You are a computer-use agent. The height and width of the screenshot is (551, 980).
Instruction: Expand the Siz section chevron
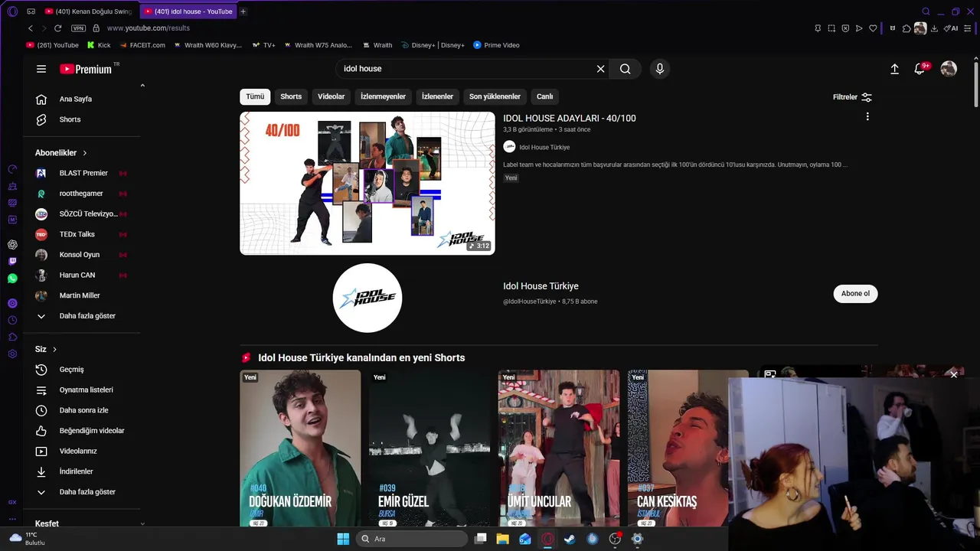(54, 350)
